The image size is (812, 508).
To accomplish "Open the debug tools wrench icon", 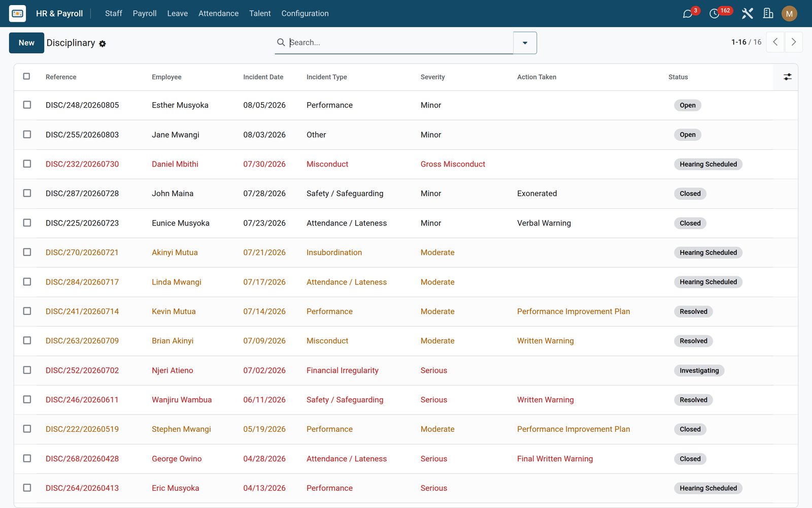I will (747, 14).
